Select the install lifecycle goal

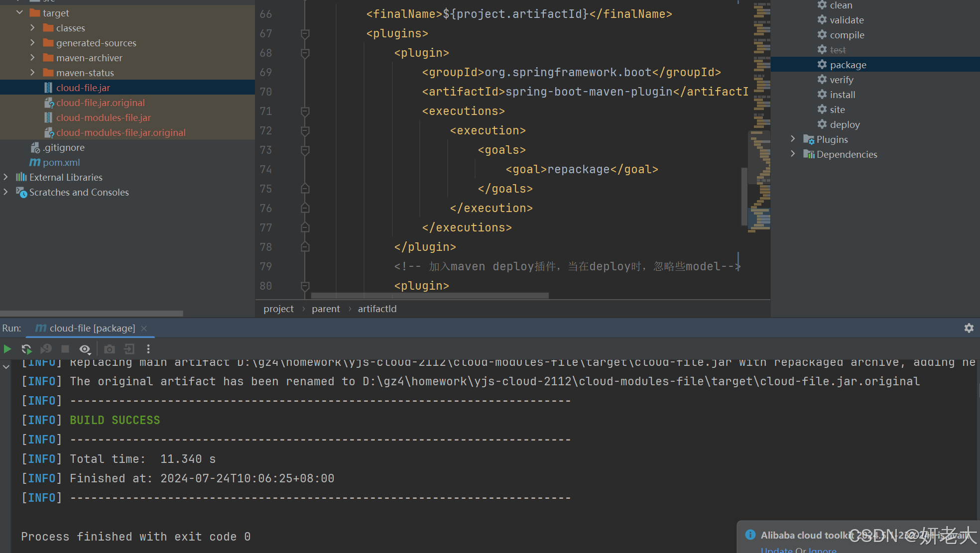coord(843,95)
